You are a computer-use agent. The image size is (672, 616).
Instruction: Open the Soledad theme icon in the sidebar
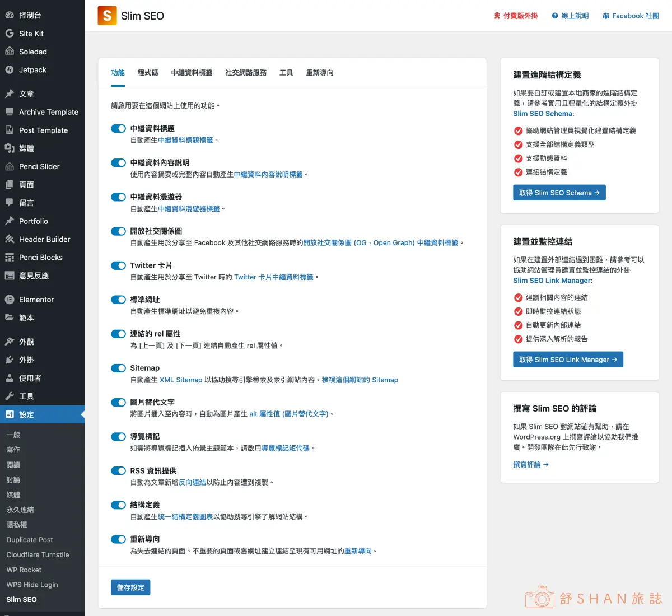point(10,52)
